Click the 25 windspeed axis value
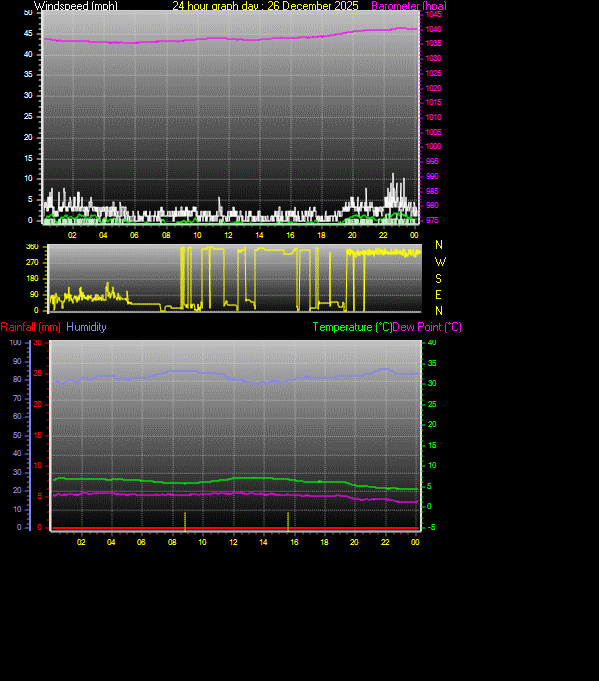Image resolution: width=599 pixels, height=681 pixels. point(28,116)
